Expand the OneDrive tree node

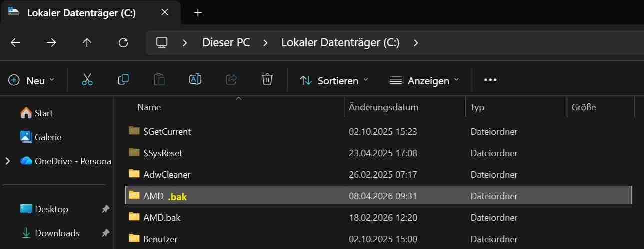pyautogui.click(x=8, y=161)
